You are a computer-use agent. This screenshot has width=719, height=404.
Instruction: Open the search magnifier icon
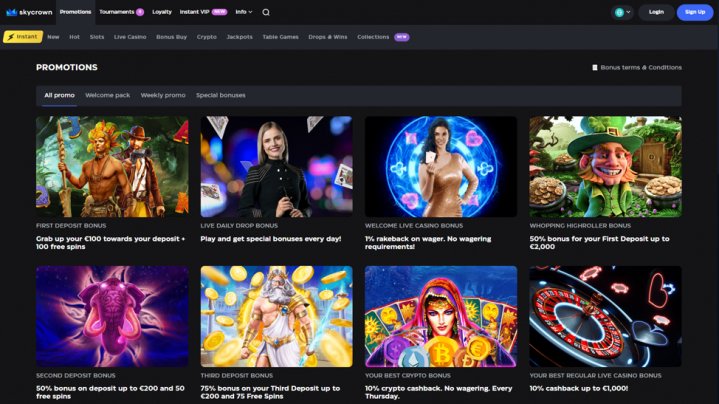(x=266, y=12)
